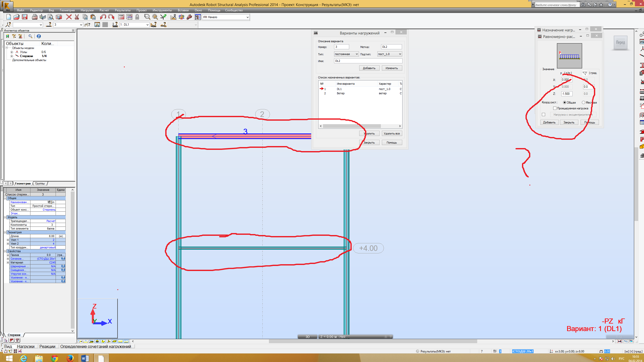Open the calculation calculator icon
Image resolution: width=644 pixels, height=362 pixels.
pos(121,17)
